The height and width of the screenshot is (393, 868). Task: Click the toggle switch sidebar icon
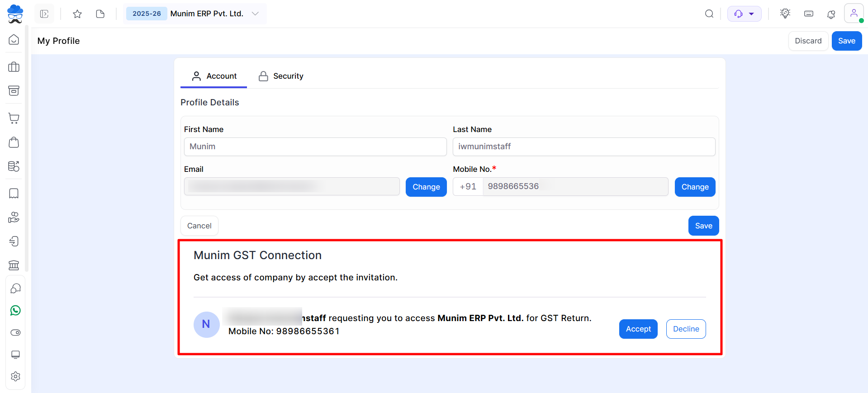point(15,332)
